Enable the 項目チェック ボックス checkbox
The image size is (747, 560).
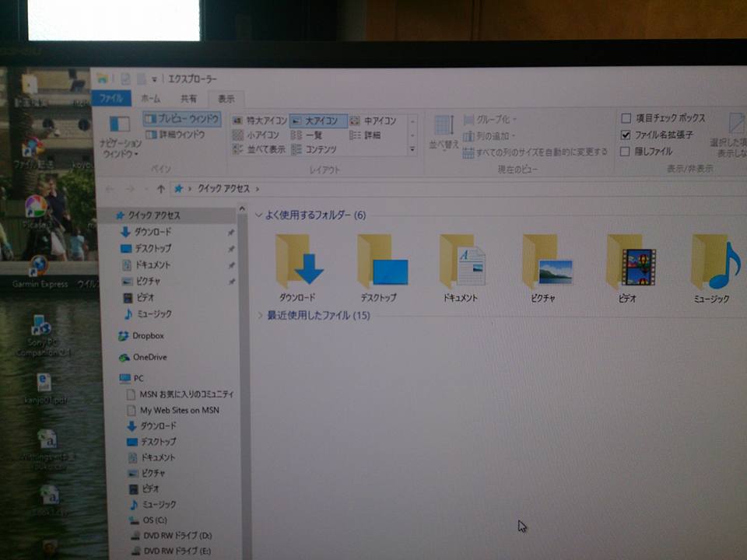626,118
